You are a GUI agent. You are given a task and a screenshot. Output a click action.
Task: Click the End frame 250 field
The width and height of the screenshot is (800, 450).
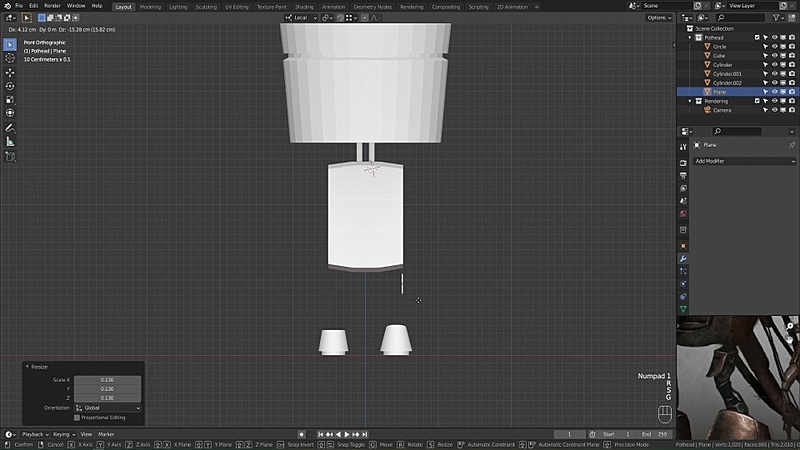pos(655,434)
